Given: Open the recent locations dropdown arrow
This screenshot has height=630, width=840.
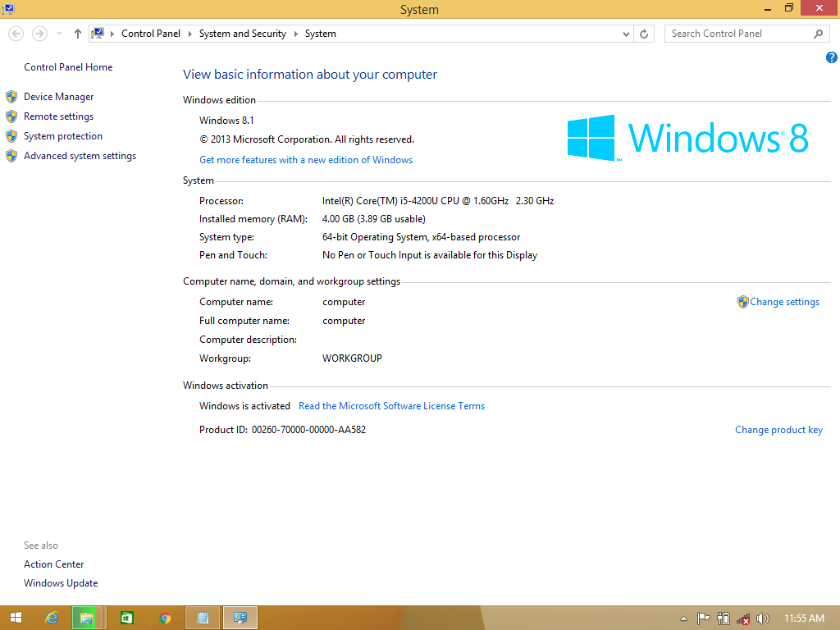Looking at the screenshot, I should pos(59,34).
